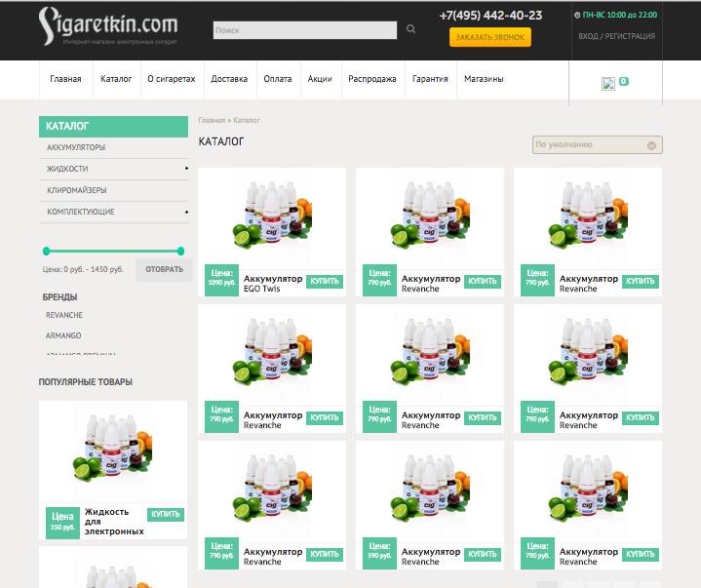
Task: Click the right price slider handle
Action: (x=180, y=252)
